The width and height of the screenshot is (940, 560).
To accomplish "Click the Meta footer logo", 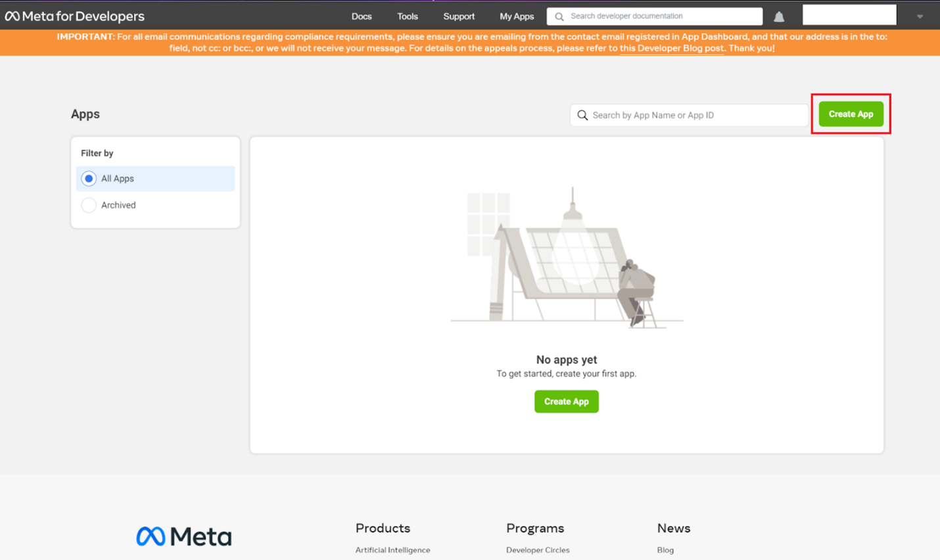I will [x=184, y=536].
